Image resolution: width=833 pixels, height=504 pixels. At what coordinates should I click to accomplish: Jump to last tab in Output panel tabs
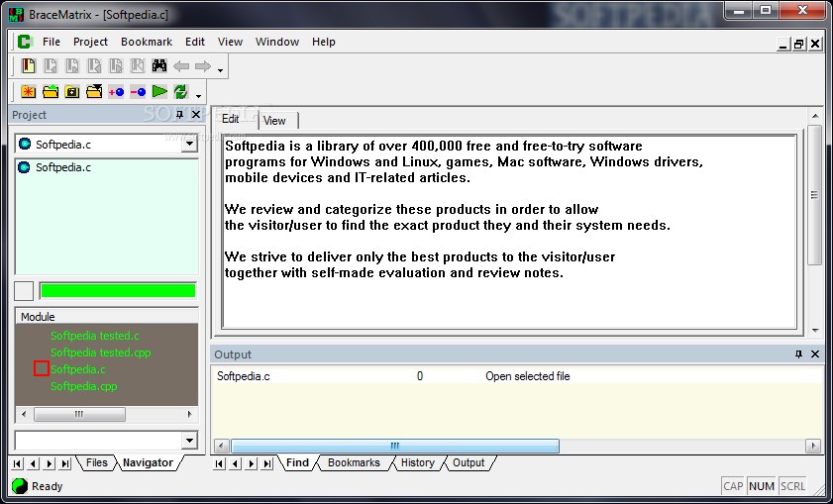[268, 463]
